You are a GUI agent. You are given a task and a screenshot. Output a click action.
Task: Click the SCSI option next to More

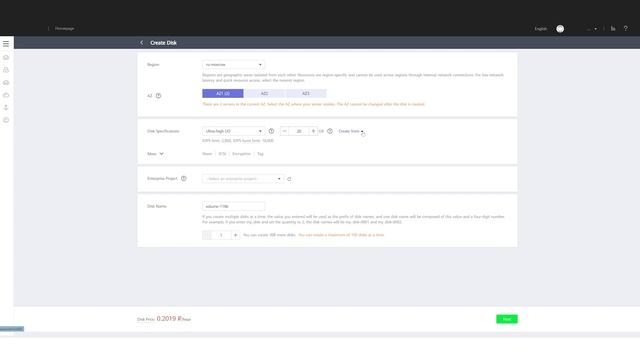tap(222, 154)
